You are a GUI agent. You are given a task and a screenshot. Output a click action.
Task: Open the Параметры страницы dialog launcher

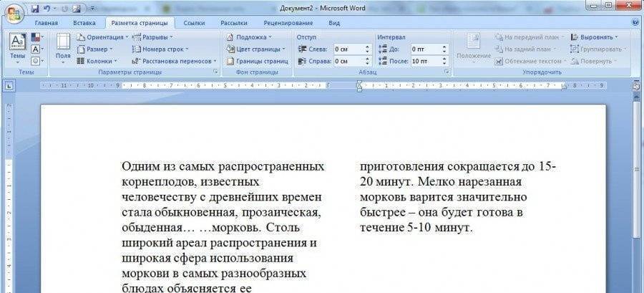tap(215, 72)
